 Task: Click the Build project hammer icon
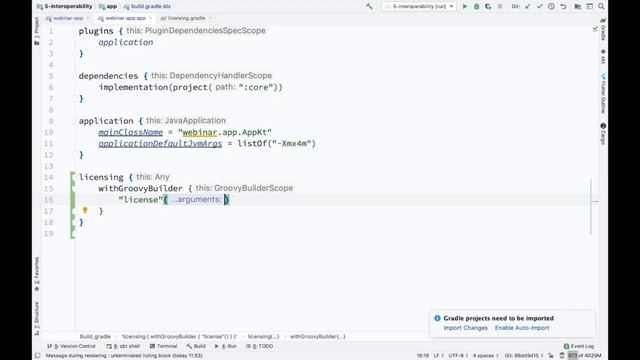coord(369,6)
